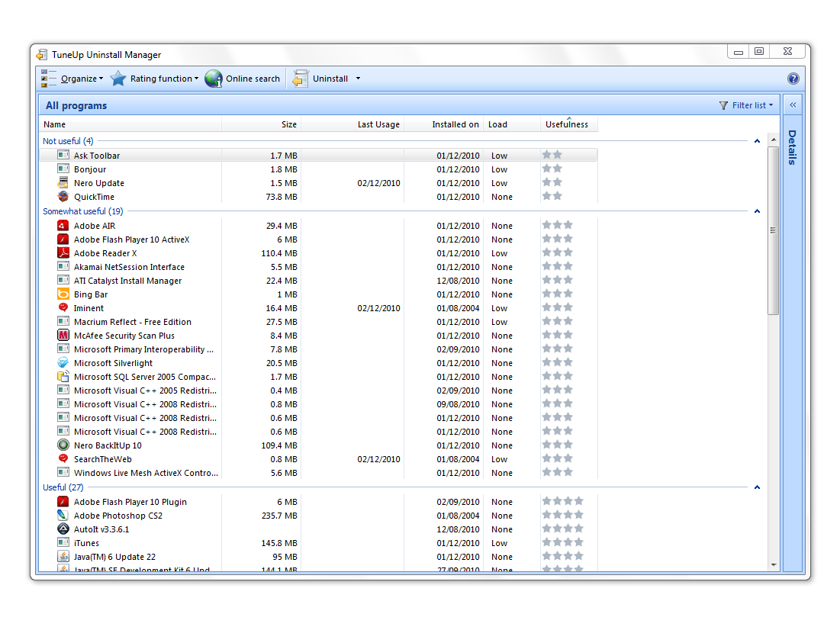840x630 pixels.
Task: Select the Bonjour icon
Action: click(63, 169)
